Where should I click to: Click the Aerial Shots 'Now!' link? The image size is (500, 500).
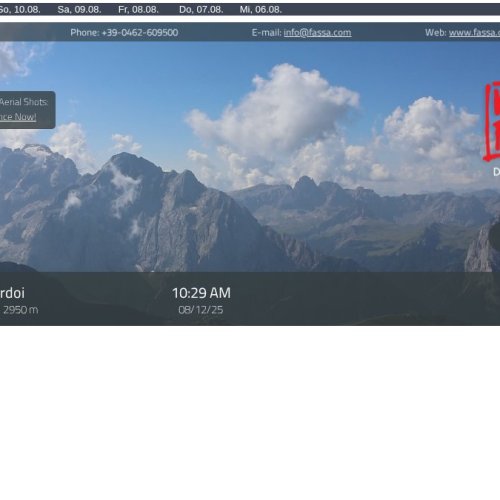[18, 117]
